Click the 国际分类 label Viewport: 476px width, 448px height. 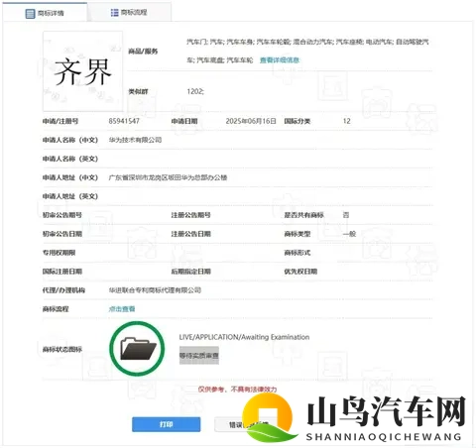(x=297, y=121)
